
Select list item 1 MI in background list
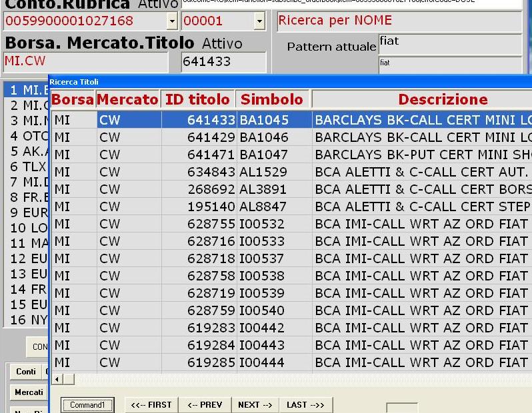pos(27,90)
